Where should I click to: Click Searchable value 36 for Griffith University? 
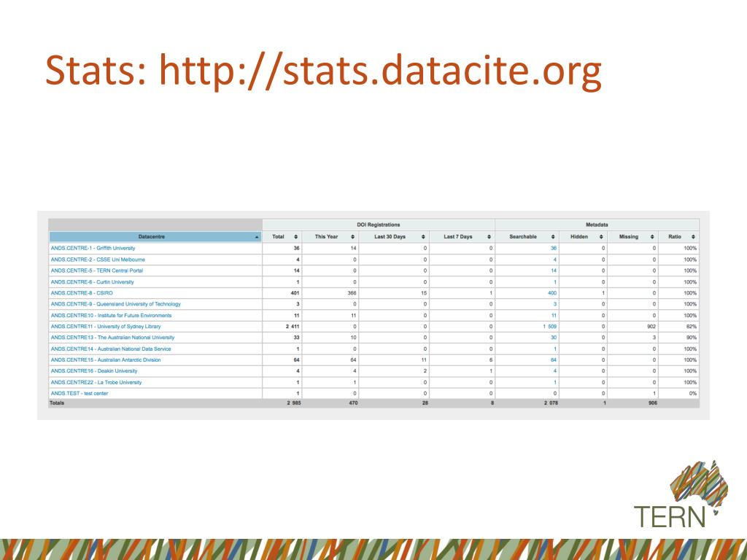[554, 248]
